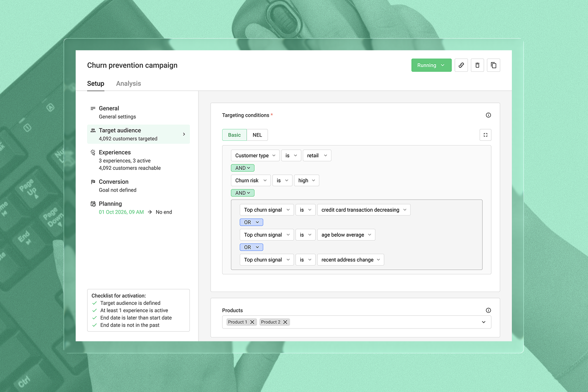Open the recent address change dropdown
The image size is (588, 392).
pyautogui.click(x=350, y=259)
